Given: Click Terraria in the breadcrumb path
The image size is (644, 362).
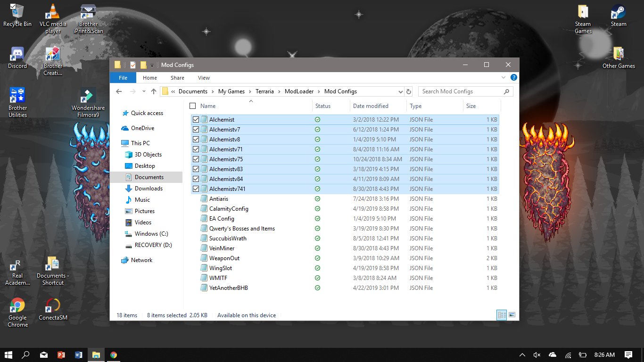Looking at the screenshot, I should click(264, 91).
